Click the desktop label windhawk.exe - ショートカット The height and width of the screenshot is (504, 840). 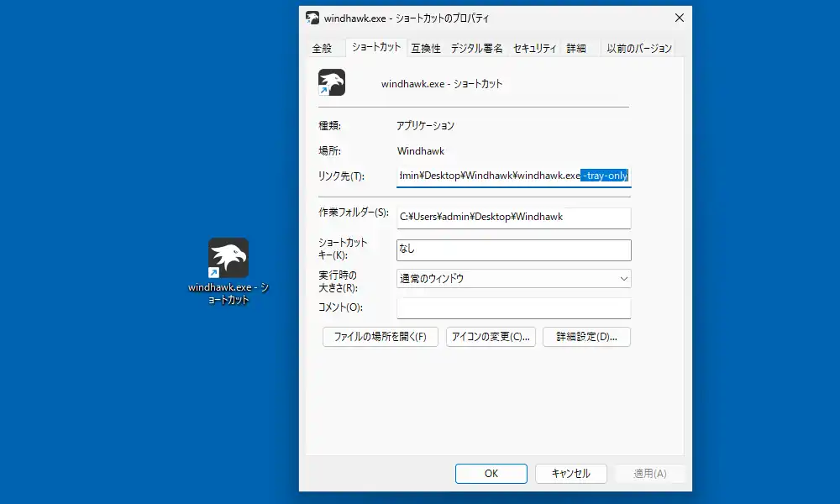coord(228,293)
